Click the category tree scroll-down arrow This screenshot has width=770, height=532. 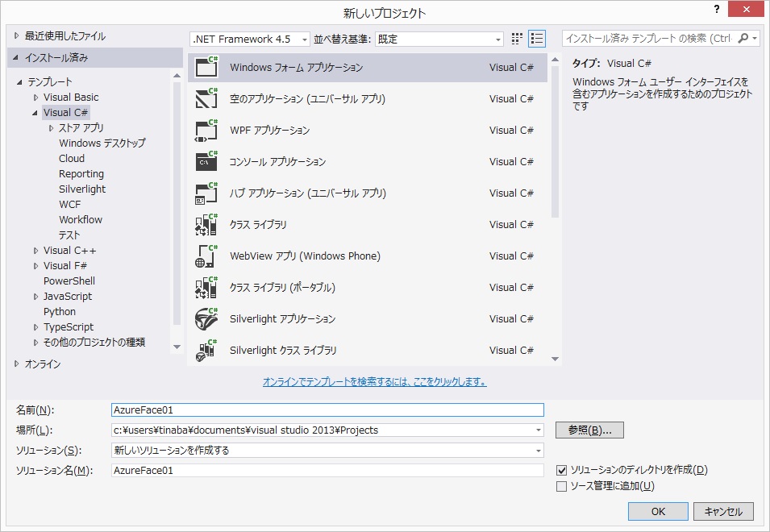pyautogui.click(x=177, y=347)
